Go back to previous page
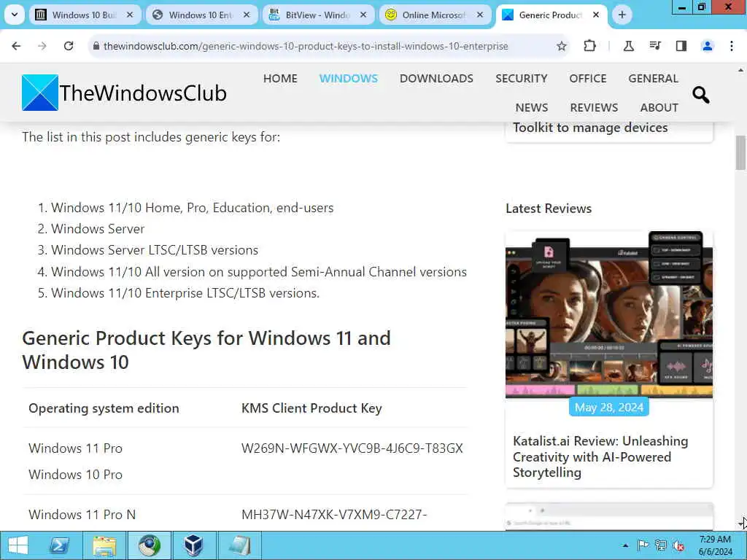The height and width of the screenshot is (560, 747). point(16,46)
